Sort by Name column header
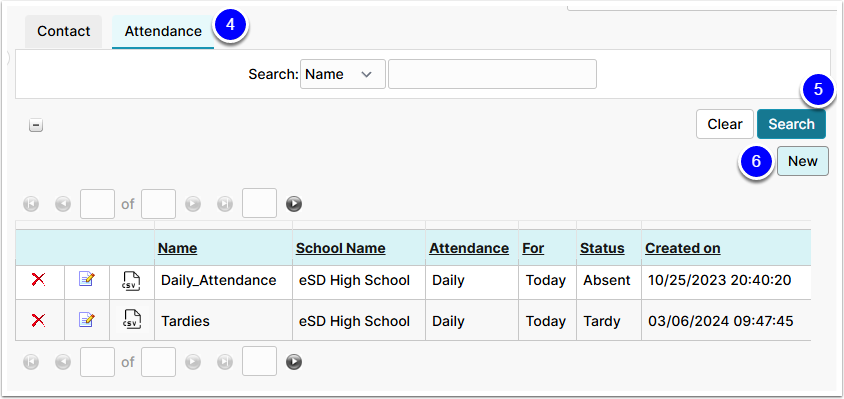The width and height of the screenshot is (844, 399). [177, 248]
